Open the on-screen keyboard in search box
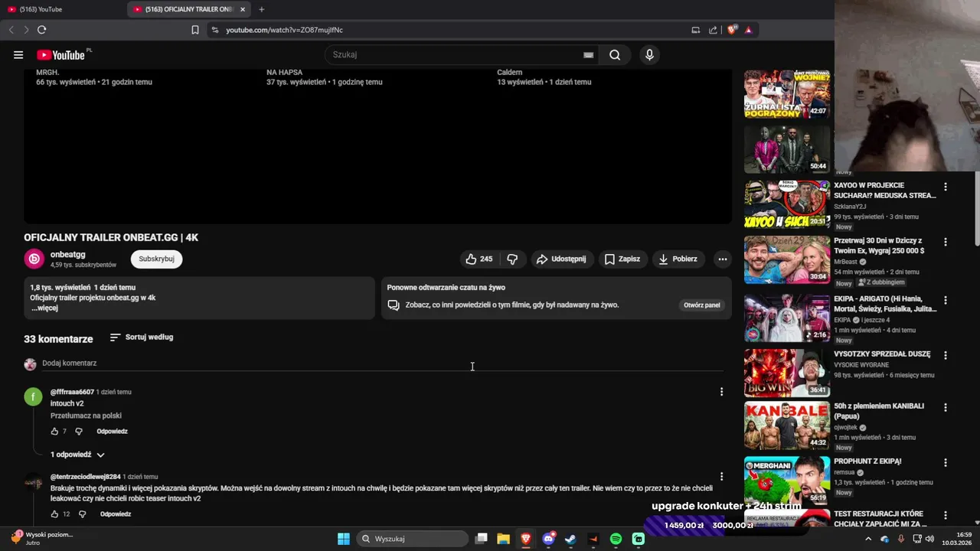980x551 pixels. coord(588,55)
